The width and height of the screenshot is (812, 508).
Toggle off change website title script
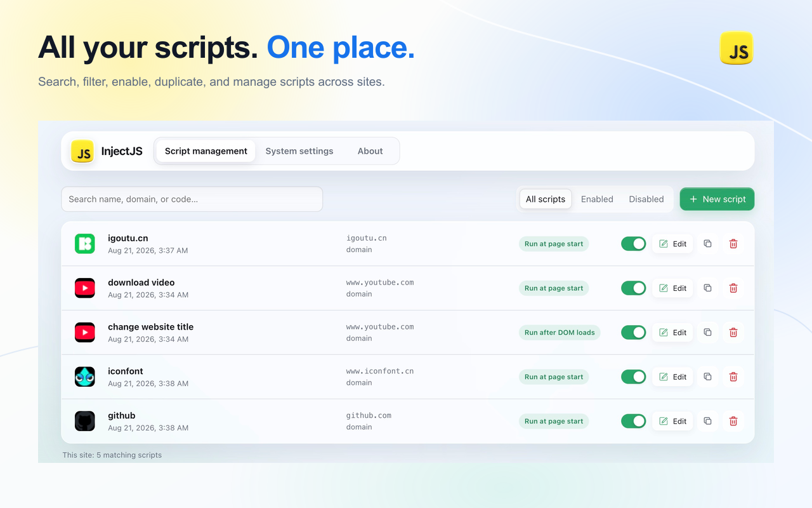pos(633,333)
